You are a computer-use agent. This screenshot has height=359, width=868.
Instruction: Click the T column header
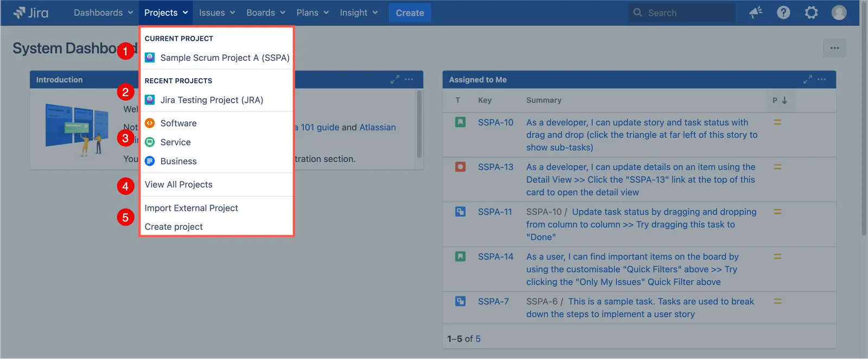click(458, 100)
